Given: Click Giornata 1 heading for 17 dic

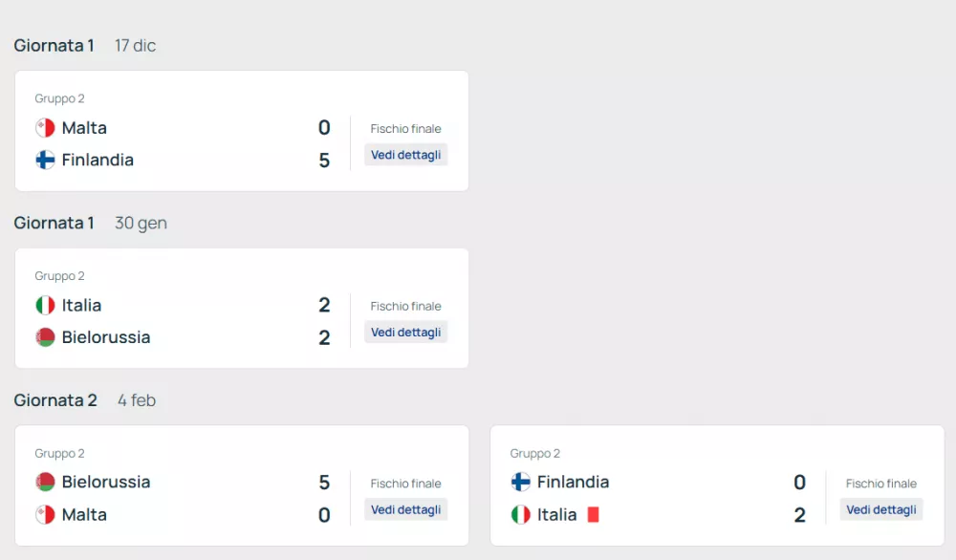Looking at the screenshot, I should [54, 45].
